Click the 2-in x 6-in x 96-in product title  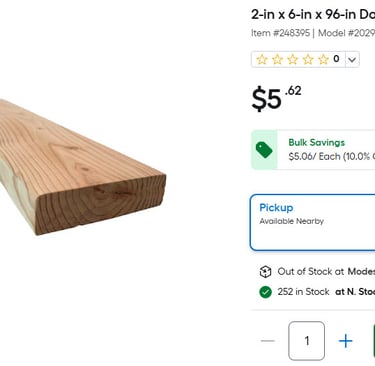point(313,14)
